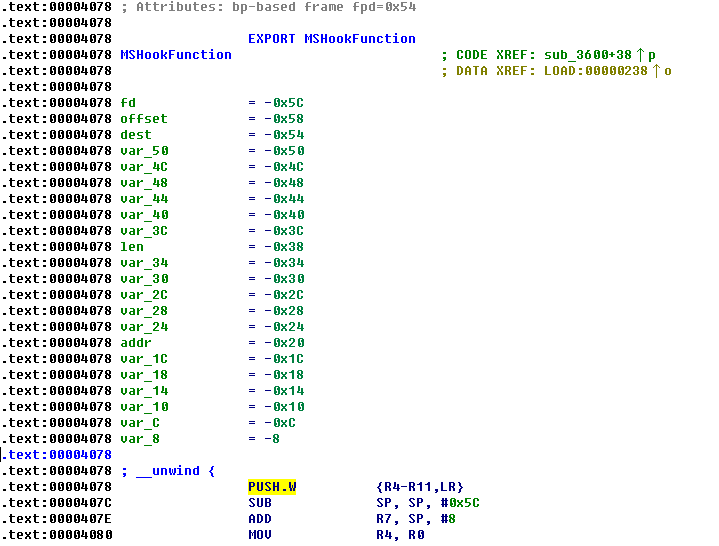
Task: Click the #0x5C immediate operand
Action: point(460,503)
